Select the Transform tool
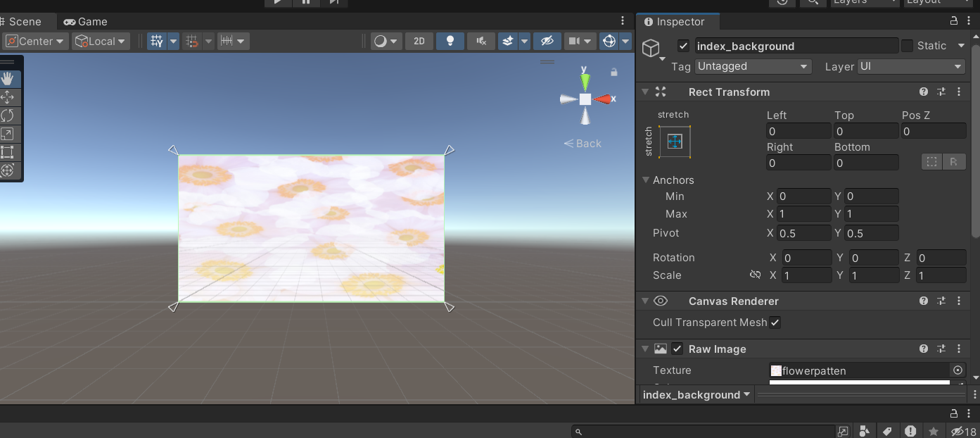980x438 pixels. (8, 170)
